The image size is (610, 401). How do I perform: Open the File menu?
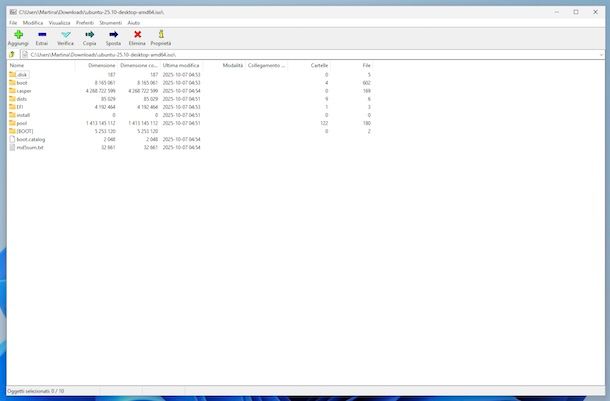pos(13,23)
